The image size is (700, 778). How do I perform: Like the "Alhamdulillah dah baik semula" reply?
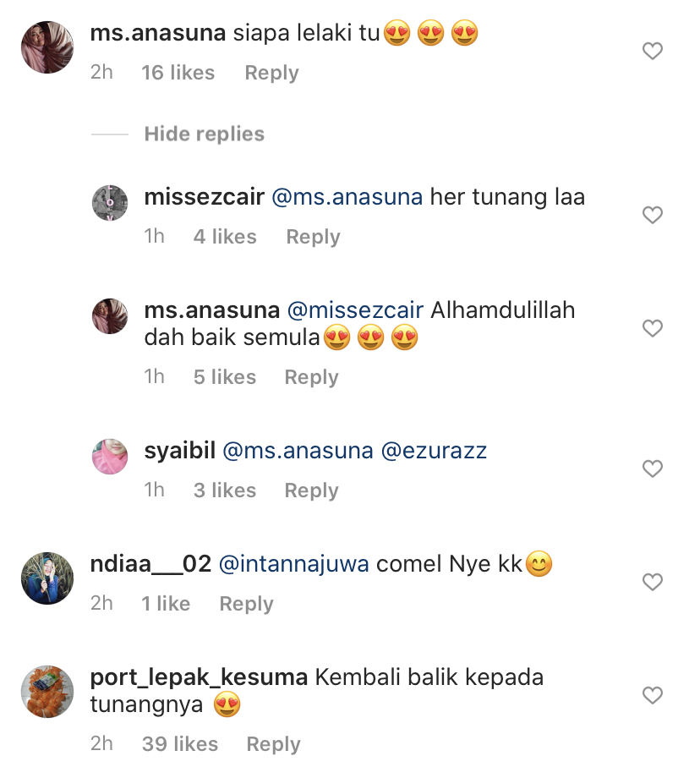click(x=653, y=328)
